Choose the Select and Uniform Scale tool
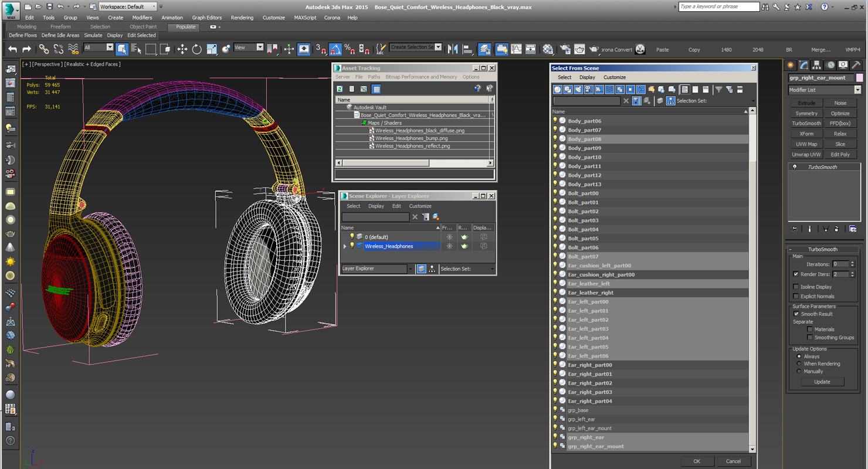868x469 pixels. coord(212,49)
